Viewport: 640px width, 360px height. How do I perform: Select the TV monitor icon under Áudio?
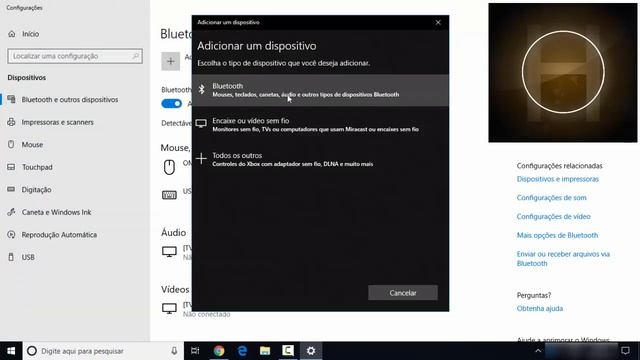coord(169,252)
